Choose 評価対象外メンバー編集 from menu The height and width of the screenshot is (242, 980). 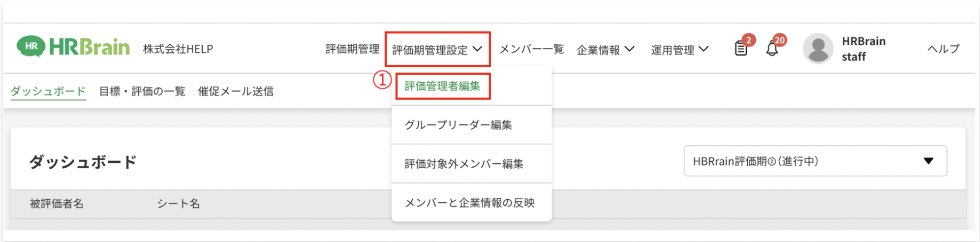(x=464, y=164)
